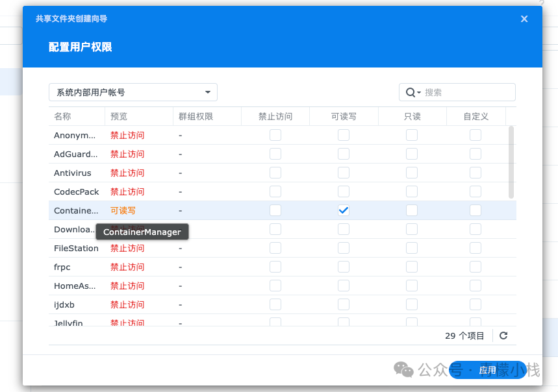The width and height of the screenshot is (558, 392).
Task: Refresh the user list with the refresh icon
Action: pos(503,336)
